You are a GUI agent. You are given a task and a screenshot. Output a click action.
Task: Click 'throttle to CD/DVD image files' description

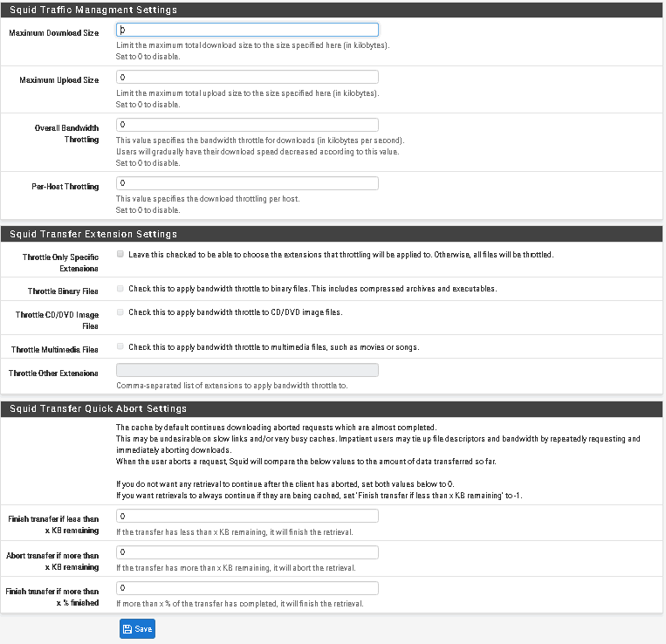(236, 312)
